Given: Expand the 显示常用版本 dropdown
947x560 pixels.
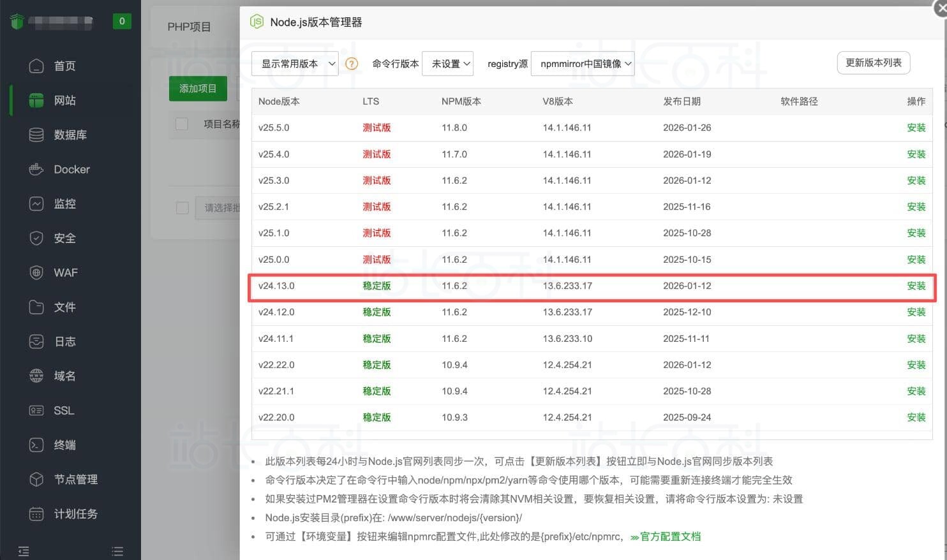Looking at the screenshot, I should (295, 64).
